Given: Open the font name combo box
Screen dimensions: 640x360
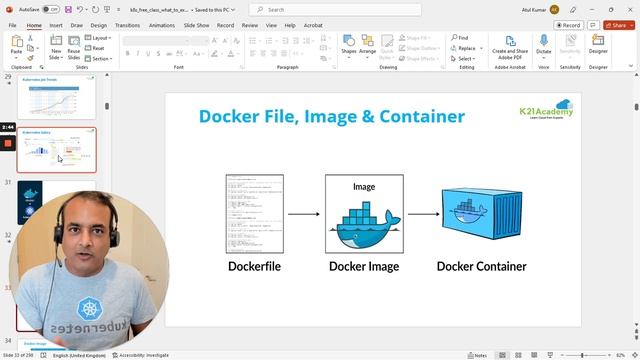Looking at the screenshot, I should [156, 40].
